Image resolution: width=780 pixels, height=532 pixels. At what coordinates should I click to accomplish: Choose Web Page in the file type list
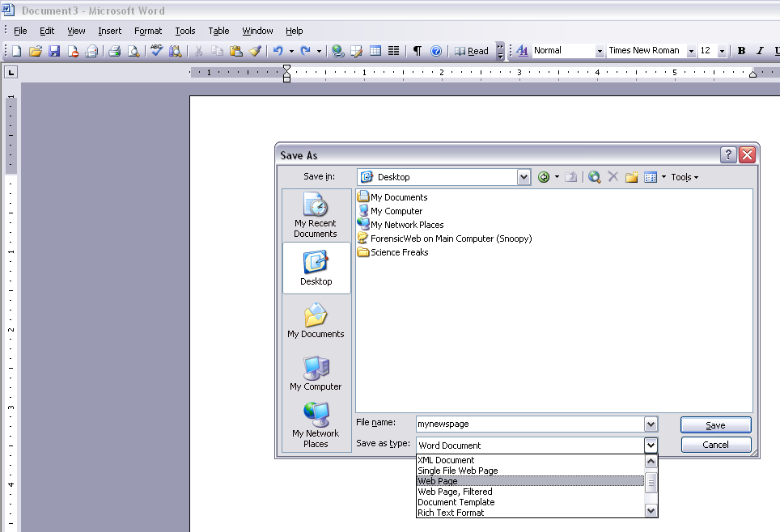[x=530, y=481]
